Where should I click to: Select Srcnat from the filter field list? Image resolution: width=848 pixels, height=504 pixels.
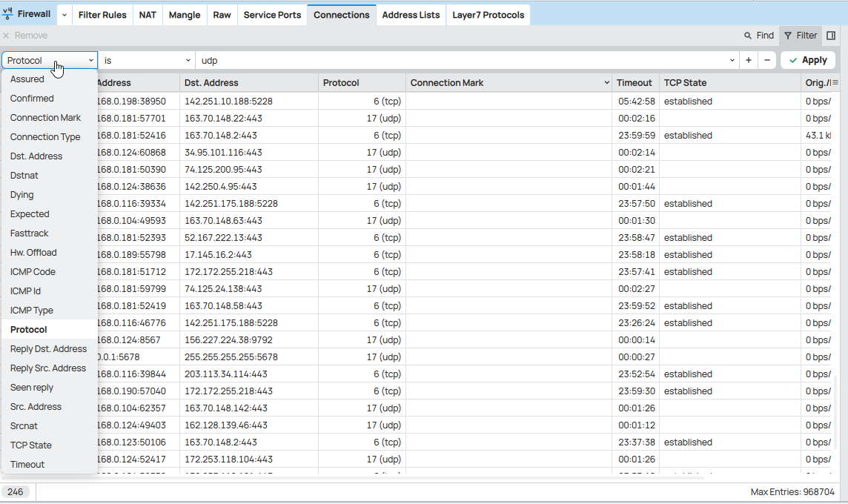coord(49,426)
